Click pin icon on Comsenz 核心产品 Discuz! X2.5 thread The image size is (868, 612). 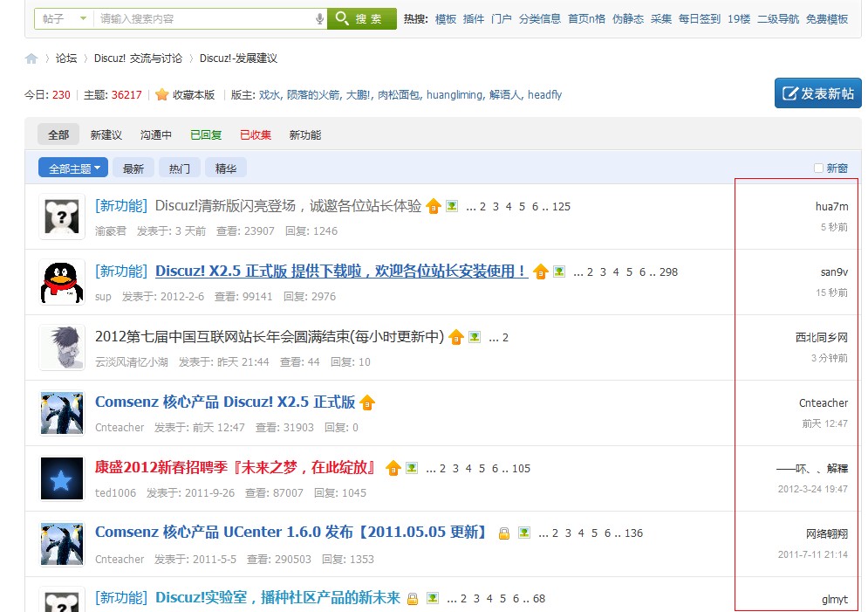[367, 402]
